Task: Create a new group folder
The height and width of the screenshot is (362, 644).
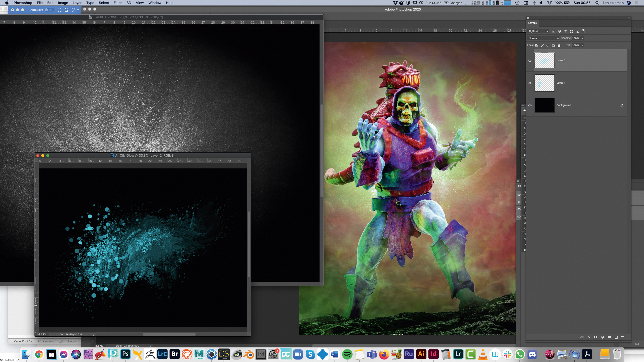Action: pos(609,337)
